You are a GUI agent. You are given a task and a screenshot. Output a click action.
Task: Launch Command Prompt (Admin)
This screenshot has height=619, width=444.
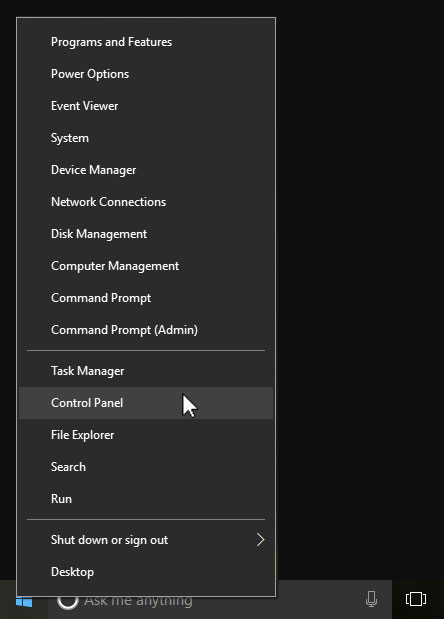(146, 330)
